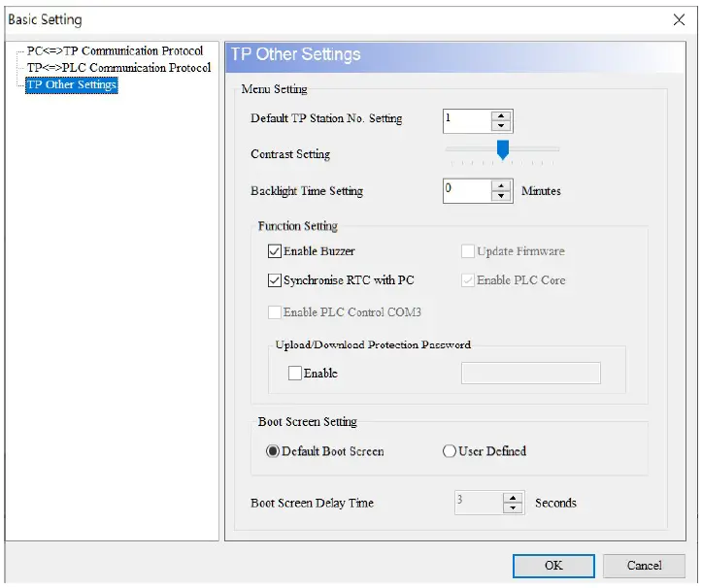Click the Backlight Time Setting input field
Screen dimensions: 702x588
pos(467,191)
